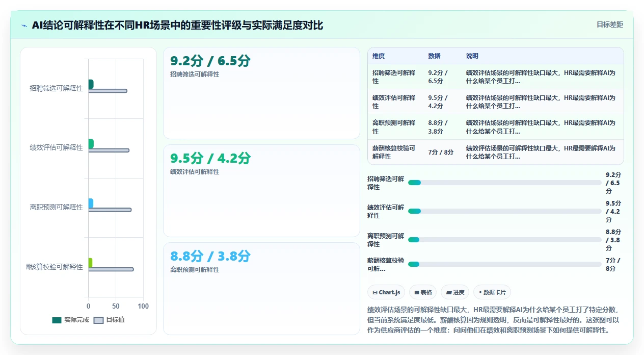Click the 目标差距 label in header
The height and width of the screenshot is (355, 644).
tap(609, 24)
